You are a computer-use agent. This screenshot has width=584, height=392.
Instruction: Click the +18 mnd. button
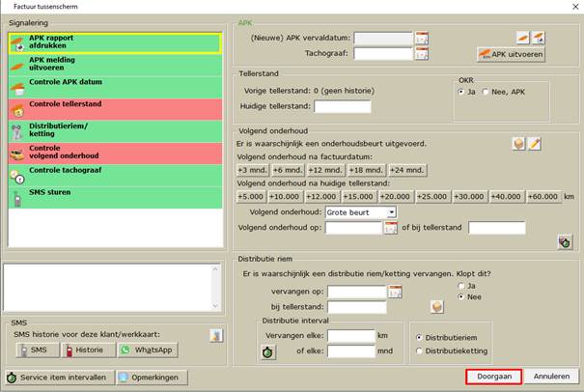point(366,170)
